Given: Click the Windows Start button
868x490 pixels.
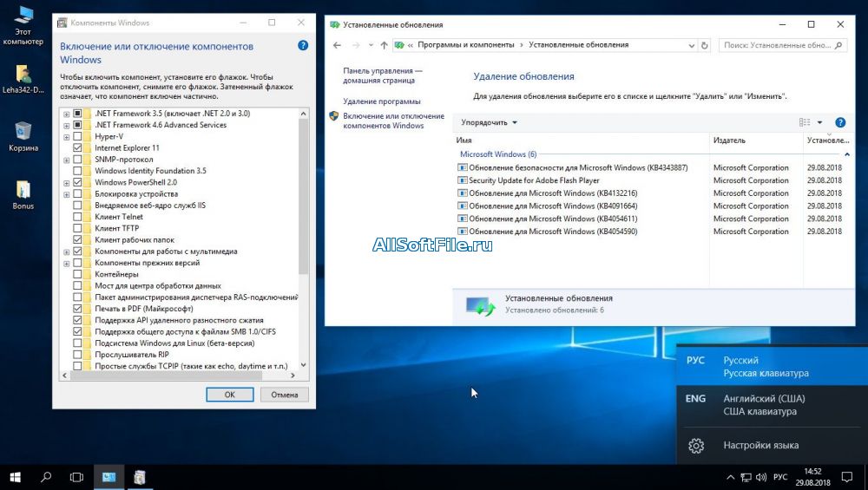Looking at the screenshot, I should click(x=15, y=477).
